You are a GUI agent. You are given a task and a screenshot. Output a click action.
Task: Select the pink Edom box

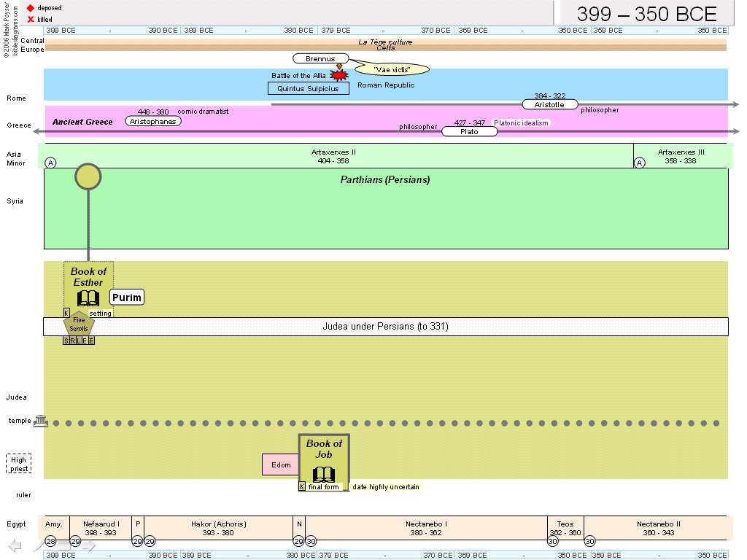pyautogui.click(x=281, y=464)
